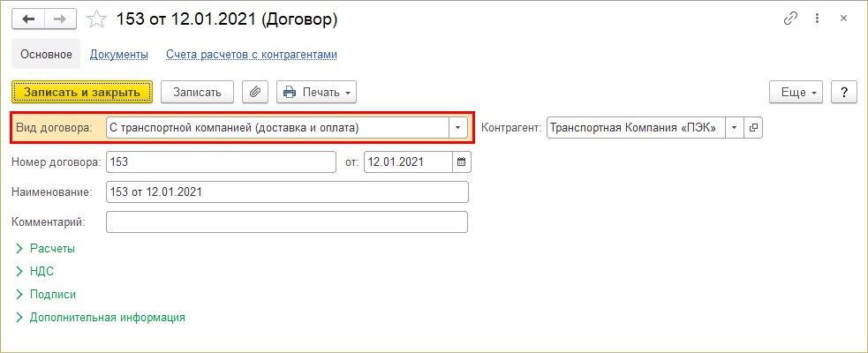This screenshot has height=353, width=868.
Task: Expand the НДС section
Action: pyautogui.click(x=34, y=271)
